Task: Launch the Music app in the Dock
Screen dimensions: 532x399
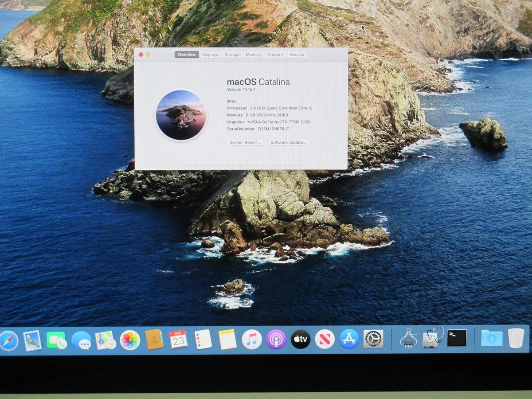Action: pyautogui.click(x=252, y=340)
